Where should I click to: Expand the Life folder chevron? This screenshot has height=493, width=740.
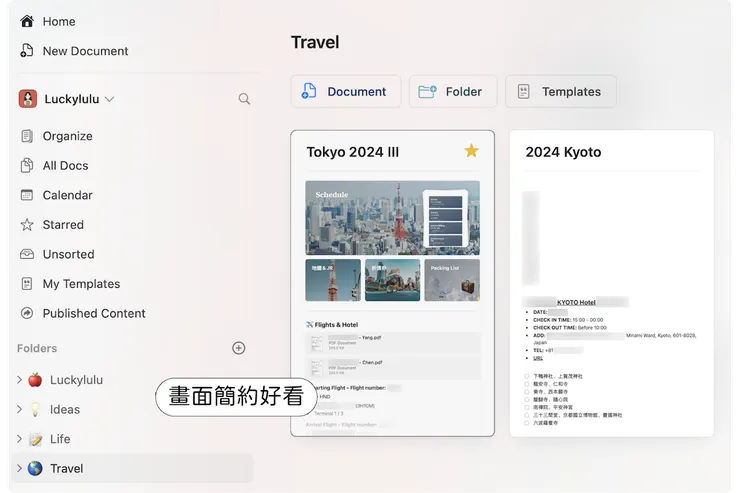(19, 439)
